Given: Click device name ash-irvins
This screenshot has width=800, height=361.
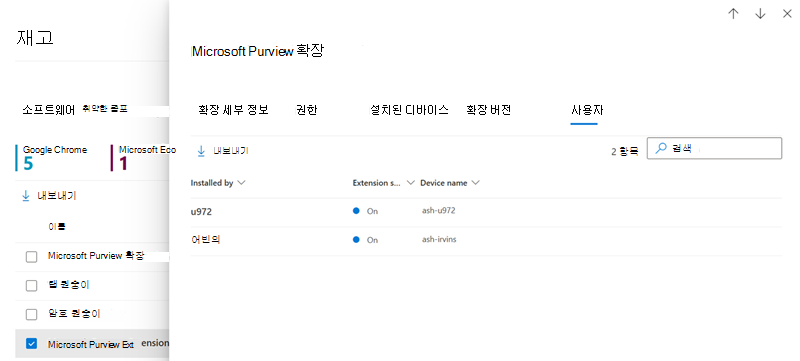Looking at the screenshot, I should pos(439,239).
